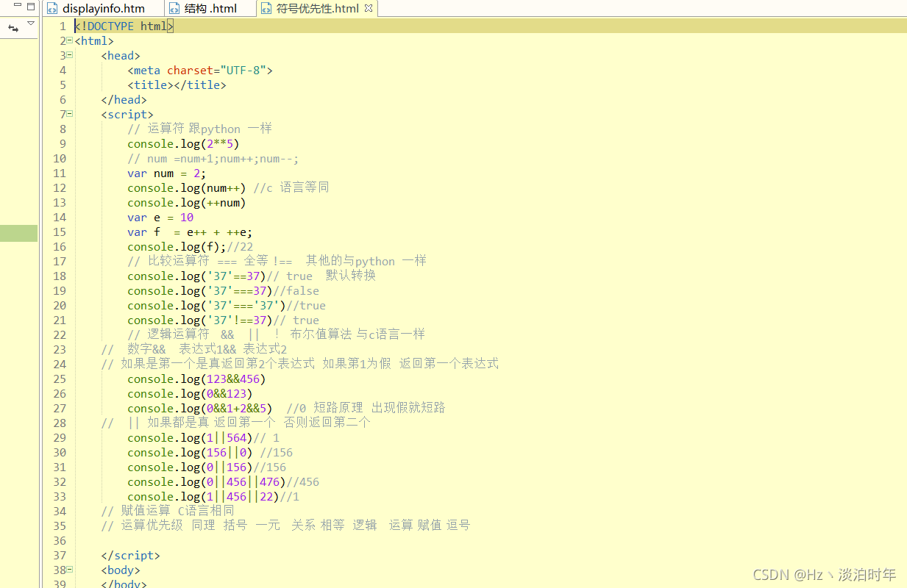
Task: Click the console.log('37'===37)//false line
Action: 223,291
